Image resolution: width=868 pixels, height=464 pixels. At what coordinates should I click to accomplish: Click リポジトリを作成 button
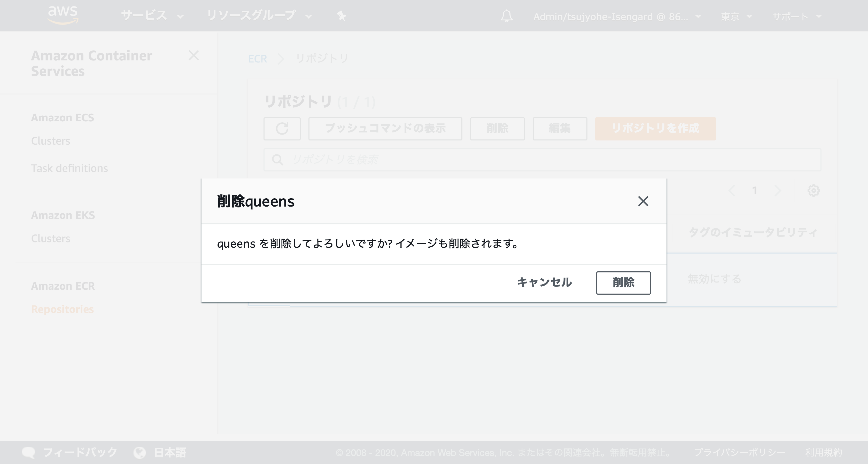click(x=655, y=129)
